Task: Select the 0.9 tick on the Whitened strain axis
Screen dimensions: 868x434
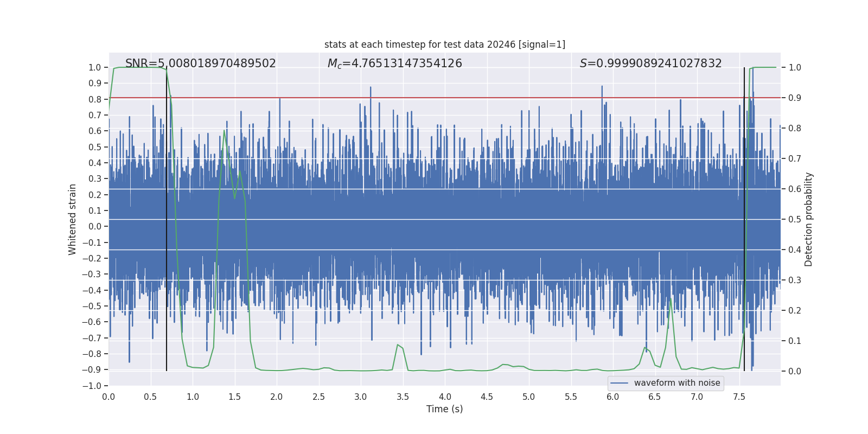Action: coord(95,84)
